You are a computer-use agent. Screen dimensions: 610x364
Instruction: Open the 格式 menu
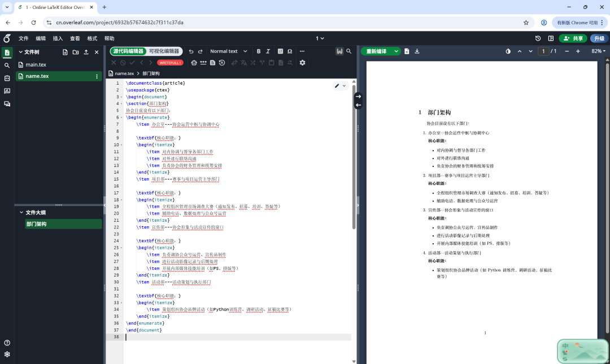coord(92,38)
